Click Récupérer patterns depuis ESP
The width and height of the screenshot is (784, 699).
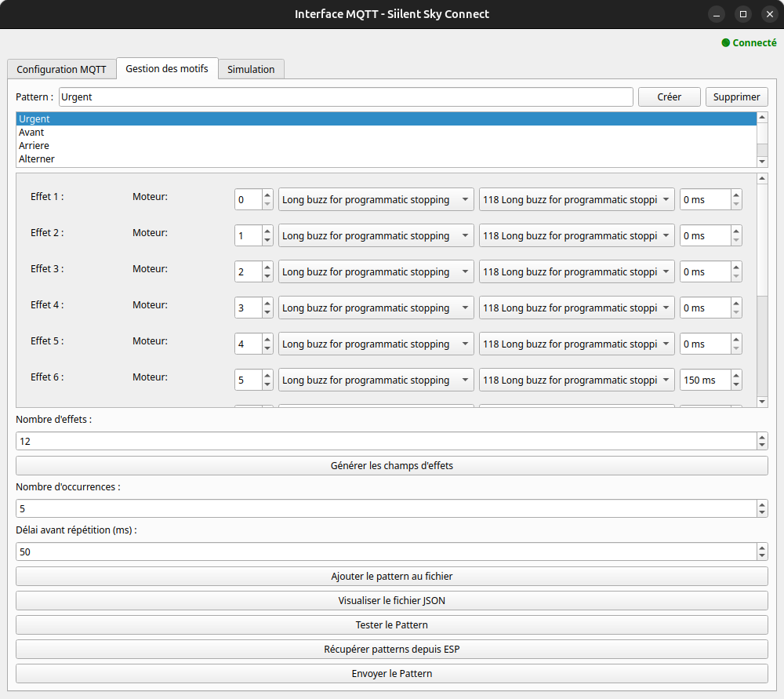391,650
